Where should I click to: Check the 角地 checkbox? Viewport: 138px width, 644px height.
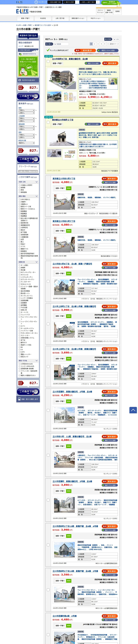(x=20, y=190)
